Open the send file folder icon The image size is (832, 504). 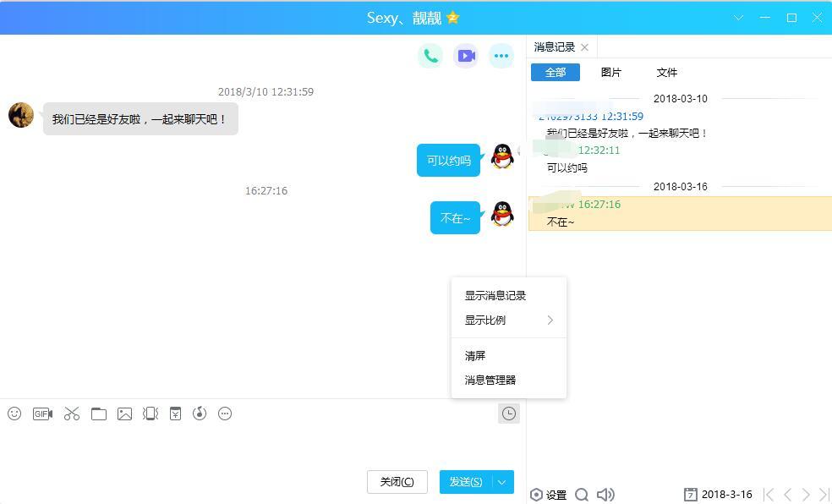click(99, 414)
